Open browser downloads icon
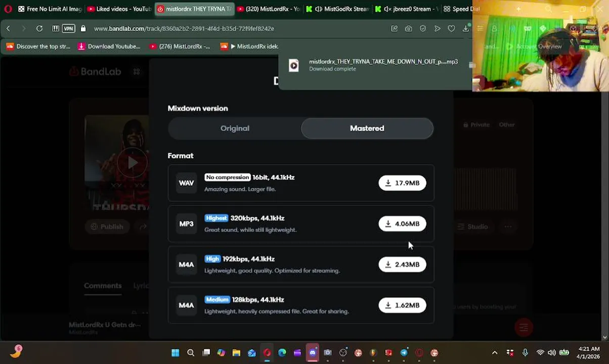 [465, 29]
